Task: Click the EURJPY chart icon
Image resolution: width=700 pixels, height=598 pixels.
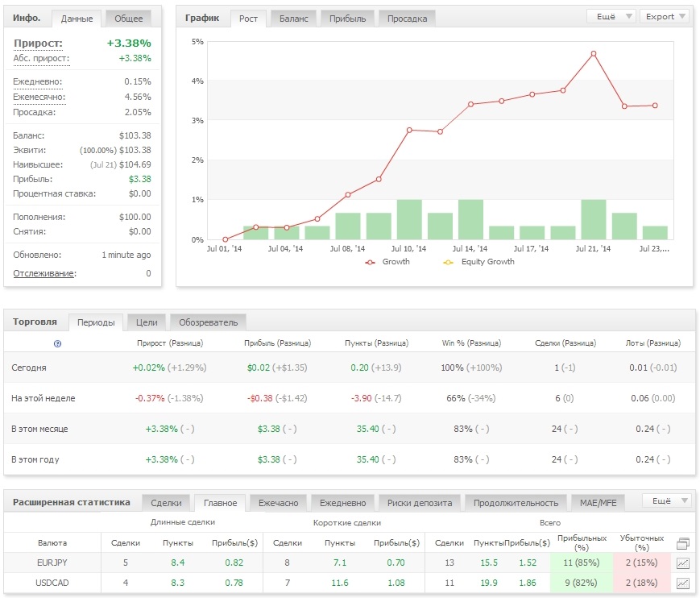Action: tap(683, 563)
